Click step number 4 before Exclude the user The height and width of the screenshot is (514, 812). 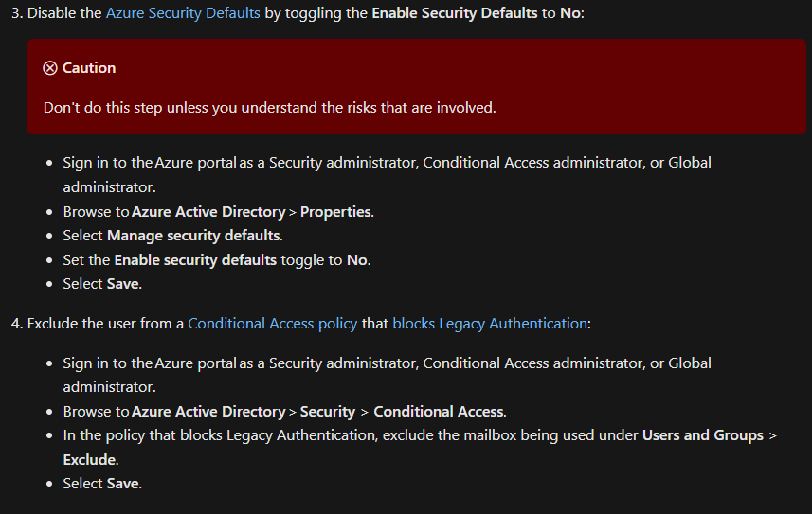click(16, 324)
